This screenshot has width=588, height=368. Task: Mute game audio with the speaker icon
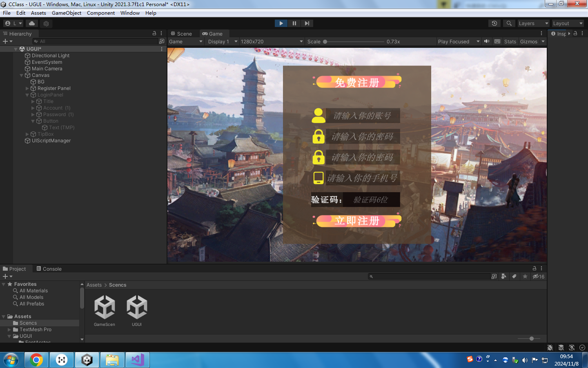486,41
